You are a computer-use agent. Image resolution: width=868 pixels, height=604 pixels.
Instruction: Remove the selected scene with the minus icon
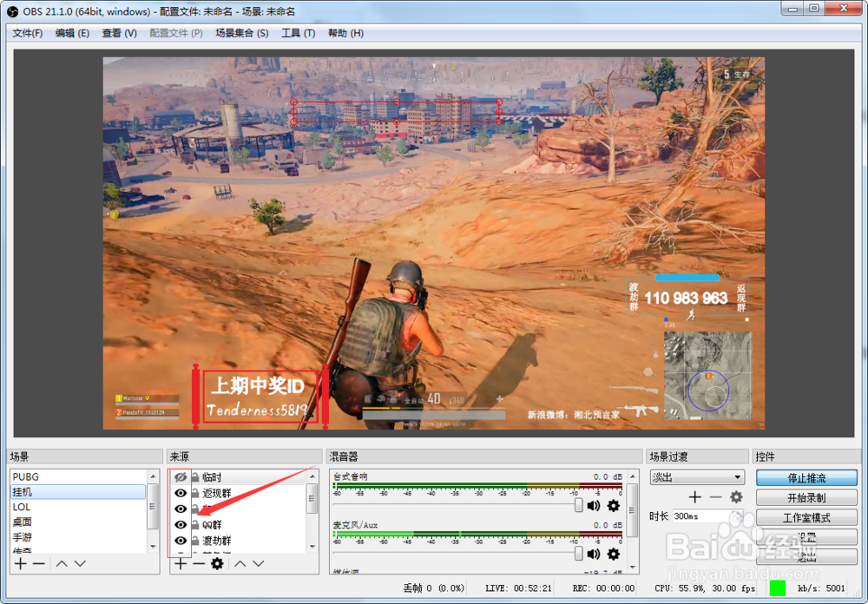(x=39, y=563)
